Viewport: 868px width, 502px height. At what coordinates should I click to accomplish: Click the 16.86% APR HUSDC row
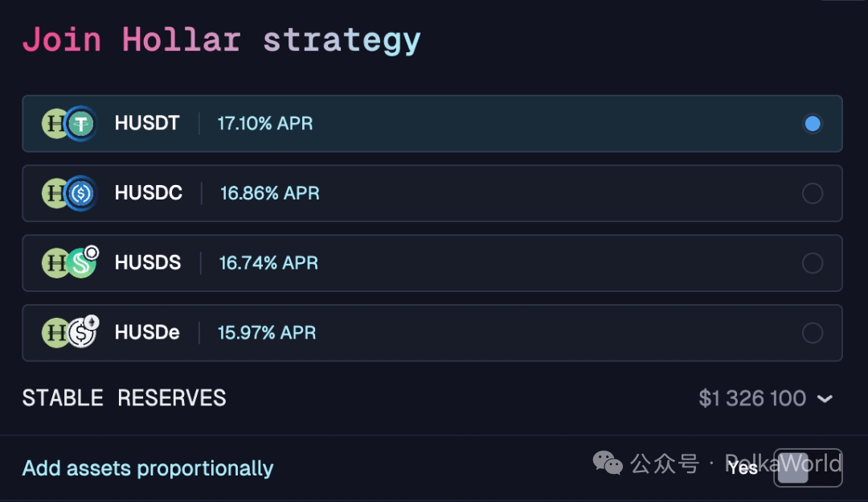pos(270,193)
